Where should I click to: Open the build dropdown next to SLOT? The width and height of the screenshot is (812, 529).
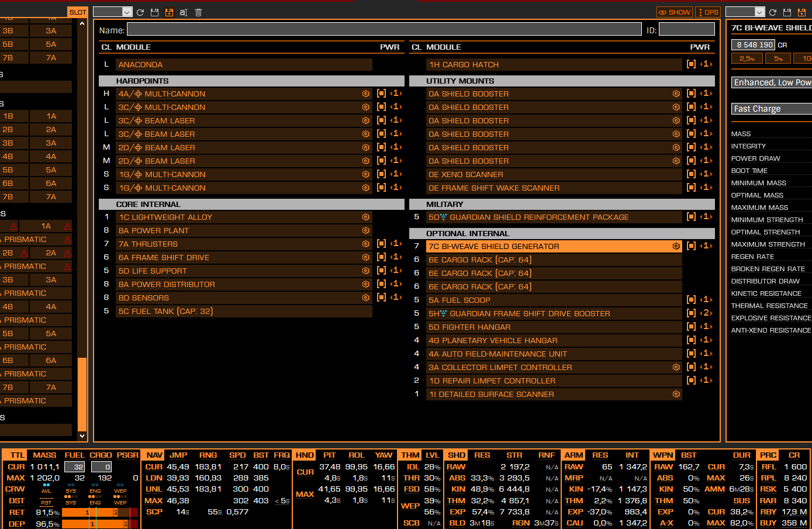(113, 12)
